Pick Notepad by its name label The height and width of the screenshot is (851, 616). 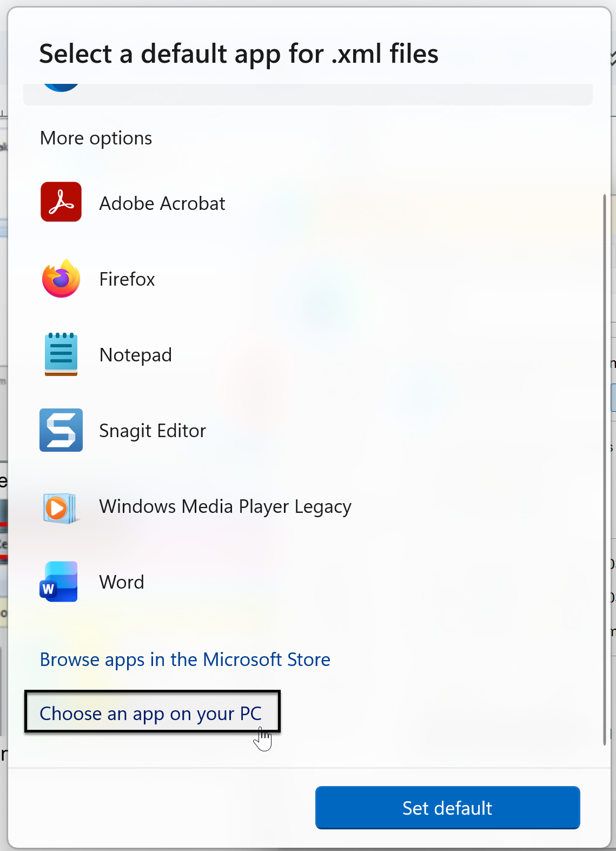point(136,355)
